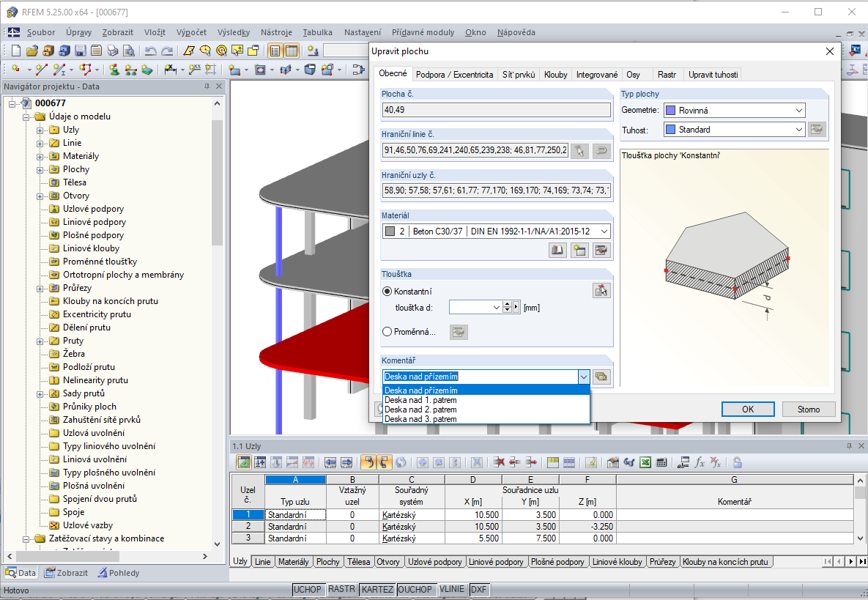The image size is (868, 600).
Task: Click the OK button in dialog
Action: (747, 409)
